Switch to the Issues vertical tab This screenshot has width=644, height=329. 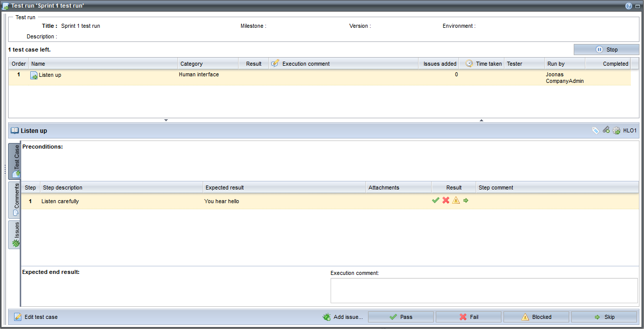(x=15, y=235)
